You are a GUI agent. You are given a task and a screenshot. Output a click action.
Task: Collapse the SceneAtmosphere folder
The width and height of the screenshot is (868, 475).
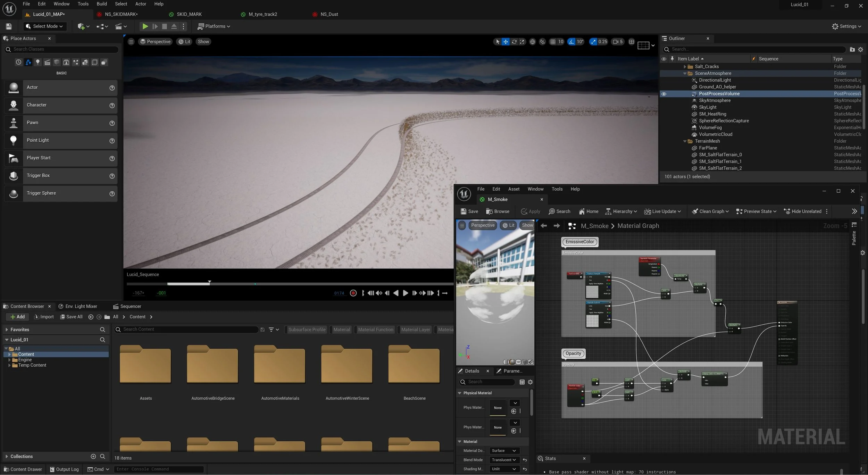point(685,73)
